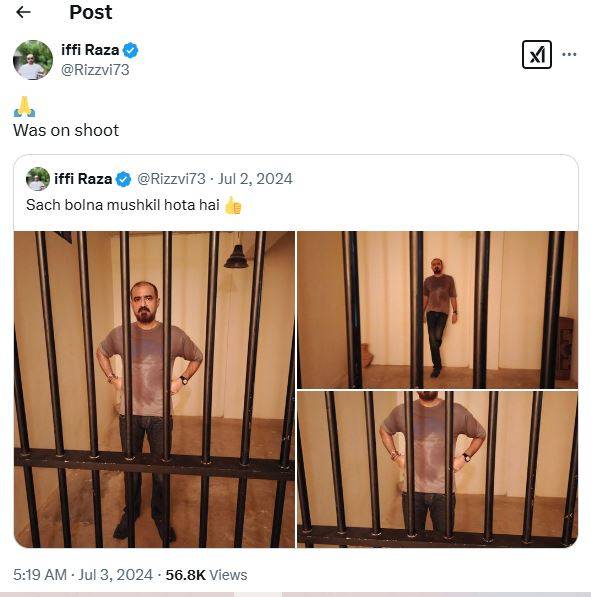
Task: Click the blue verified badge beside iffi Raza
Action: pyautogui.click(x=131, y=50)
